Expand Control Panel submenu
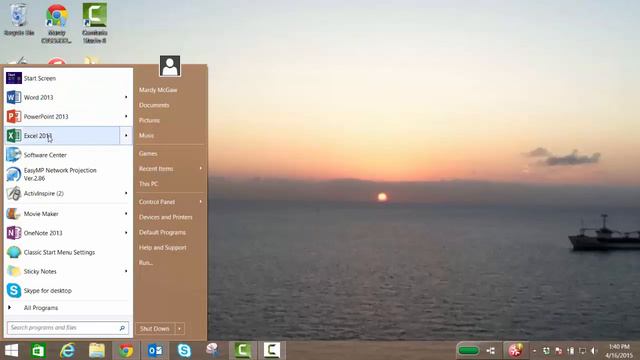The image size is (640, 360). [x=170, y=202]
